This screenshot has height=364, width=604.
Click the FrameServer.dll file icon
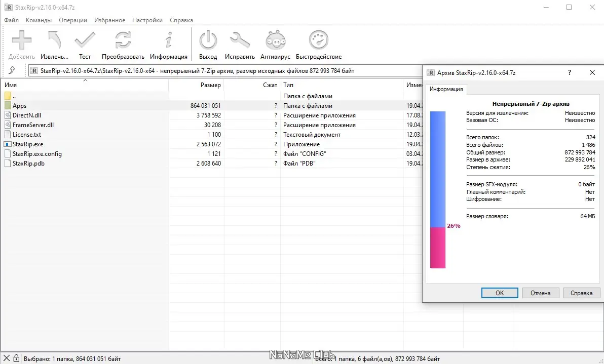(8, 125)
